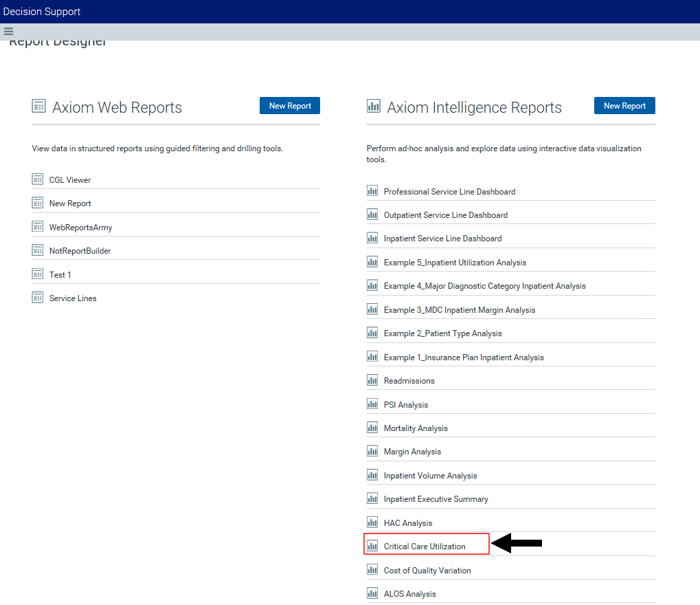Click the HAC Analysis chart icon

[372, 522]
